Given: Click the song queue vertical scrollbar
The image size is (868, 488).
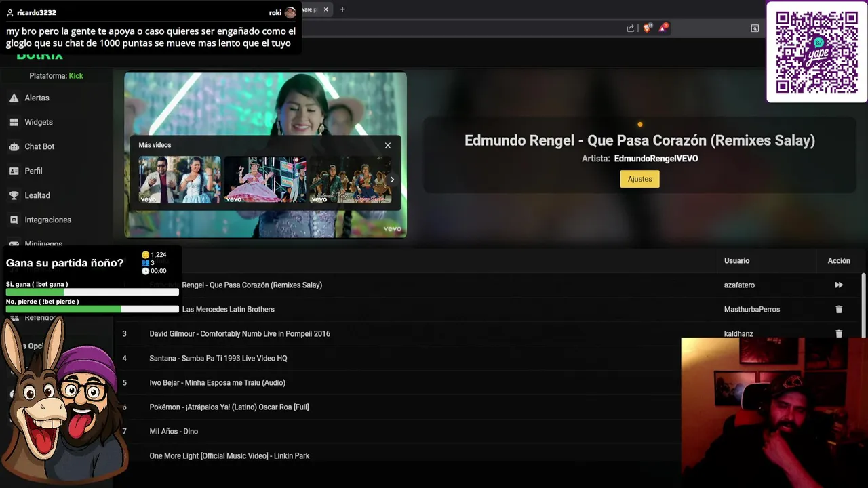Looking at the screenshot, I should (x=863, y=305).
